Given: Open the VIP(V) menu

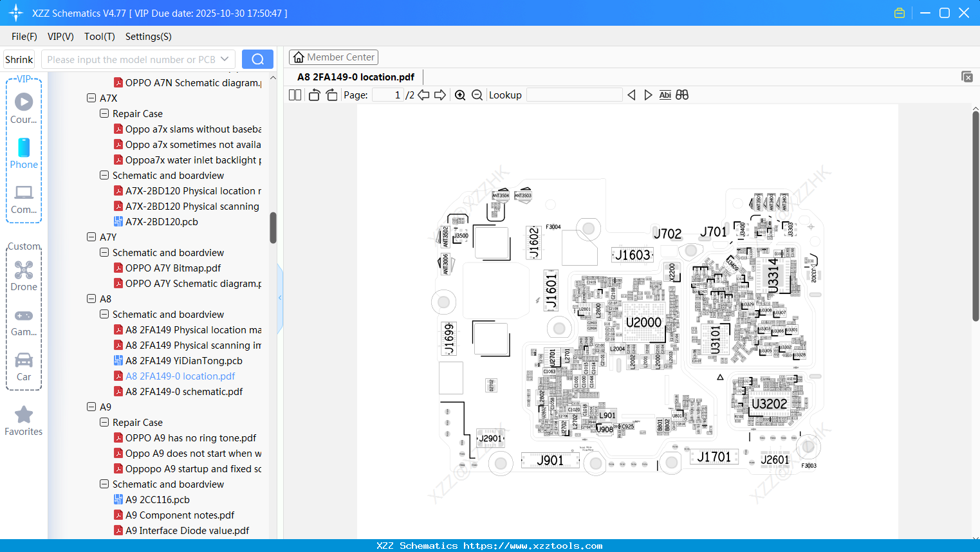Looking at the screenshot, I should click(x=60, y=37).
